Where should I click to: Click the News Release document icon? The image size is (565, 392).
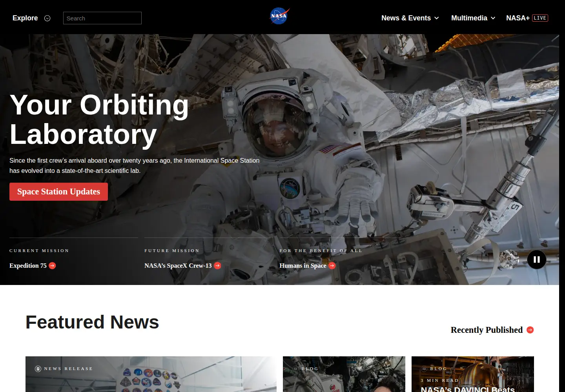point(38,369)
